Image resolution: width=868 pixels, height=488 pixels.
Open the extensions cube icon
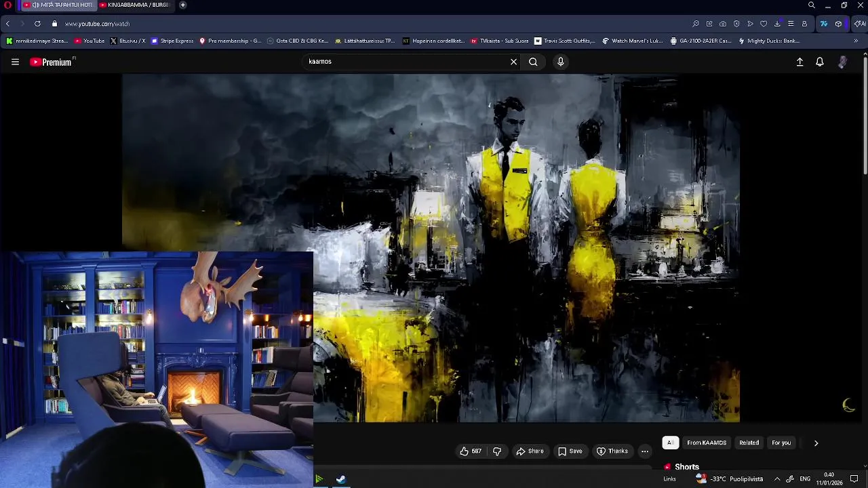(x=838, y=24)
